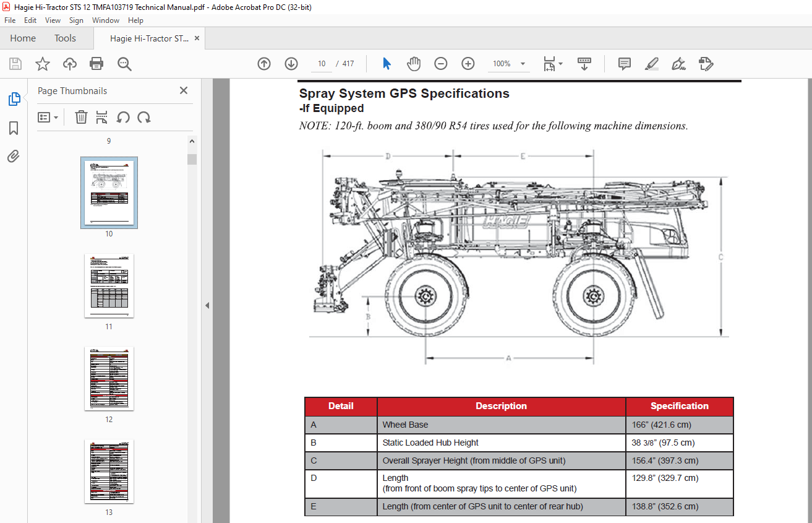
Task: Select page 10 thumbnail
Action: (x=109, y=193)
